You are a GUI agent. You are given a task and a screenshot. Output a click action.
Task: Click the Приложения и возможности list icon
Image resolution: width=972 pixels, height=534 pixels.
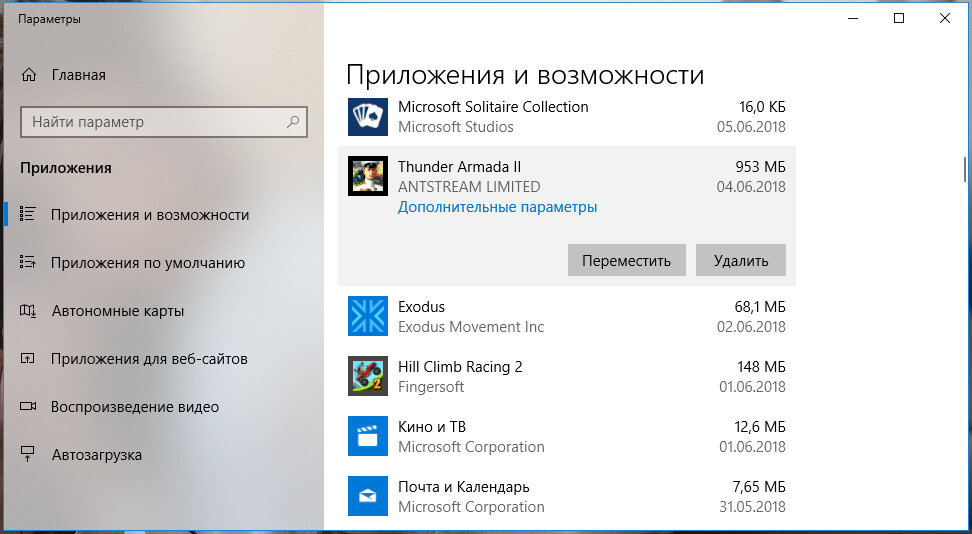[x=27, y=214]
